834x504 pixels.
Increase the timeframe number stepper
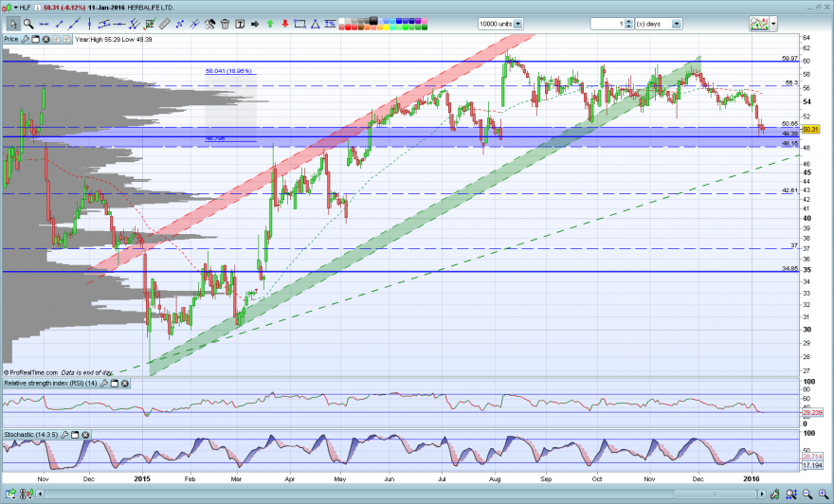click(x=628, y=21)
